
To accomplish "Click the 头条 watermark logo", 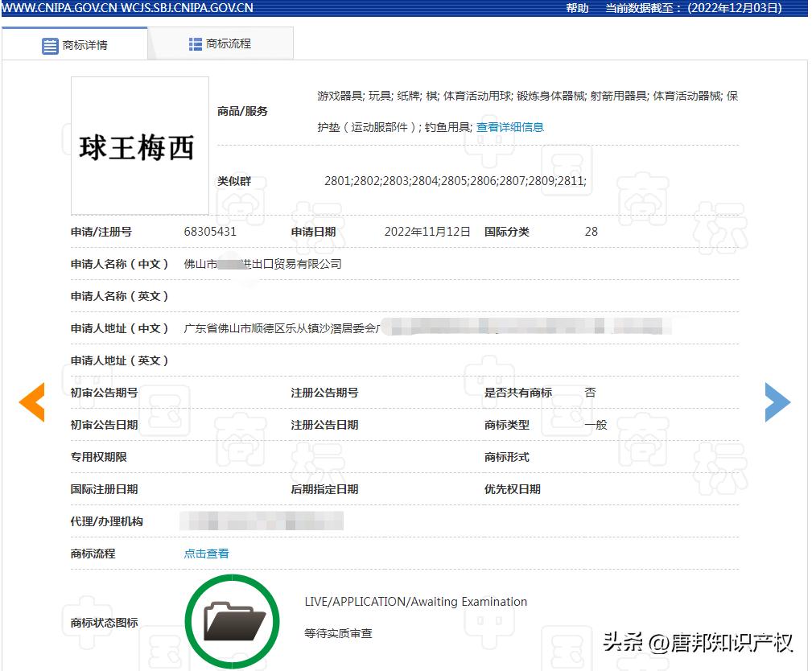I will 624,644.
